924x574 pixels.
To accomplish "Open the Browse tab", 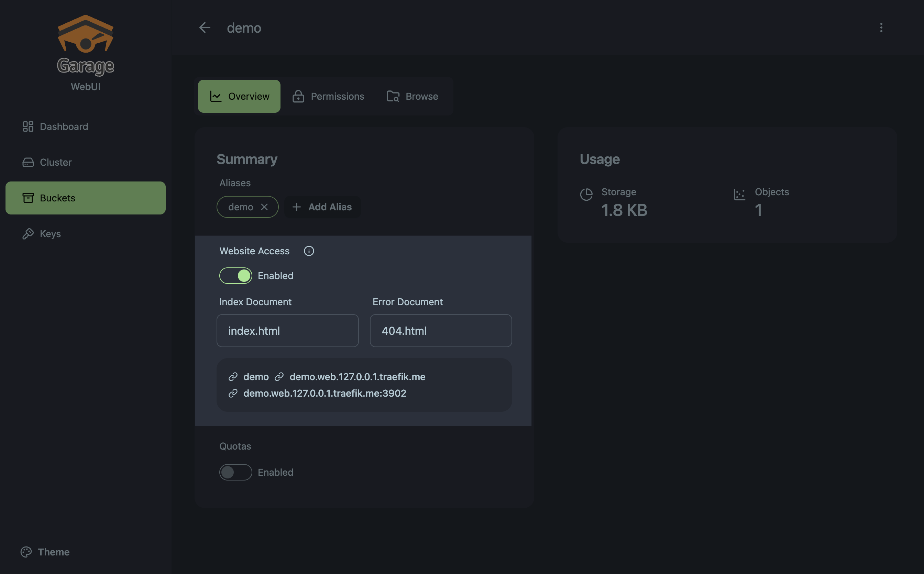I will (412, 97).
